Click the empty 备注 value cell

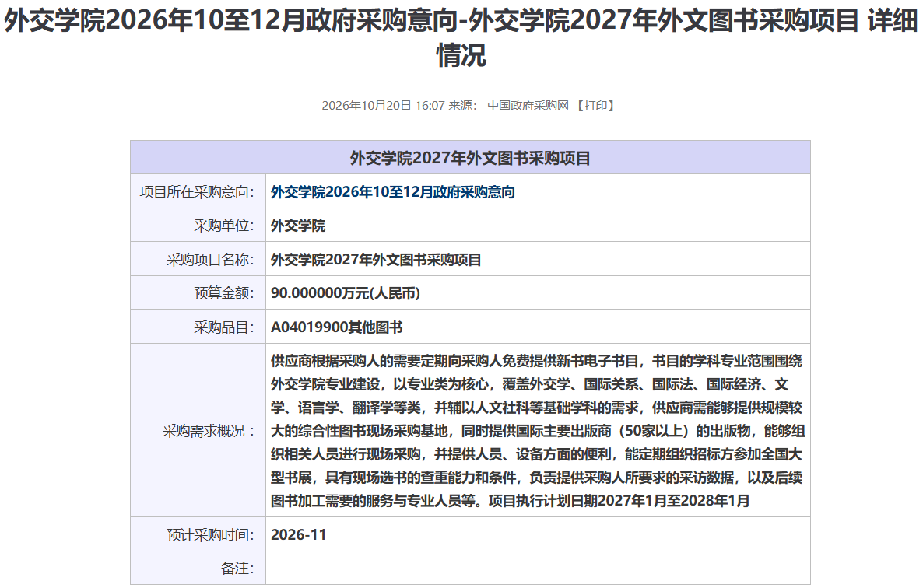coord(538,568)
